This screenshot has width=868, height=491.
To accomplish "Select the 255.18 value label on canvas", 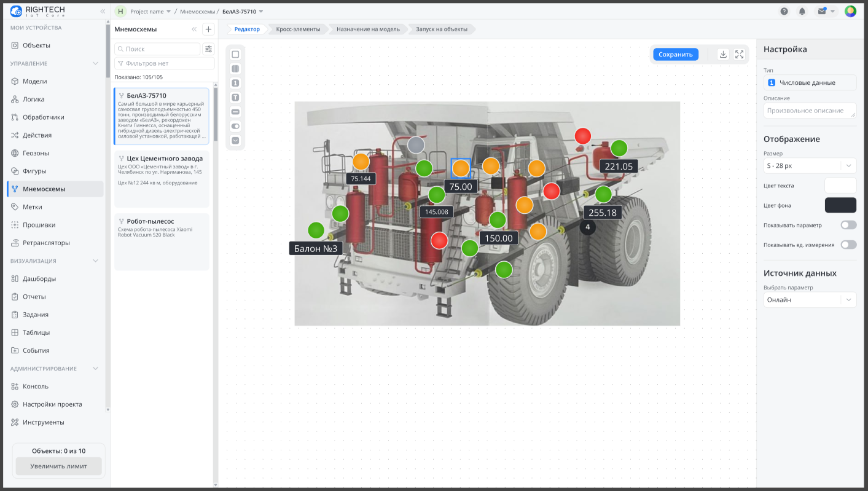I will [603, 213].
